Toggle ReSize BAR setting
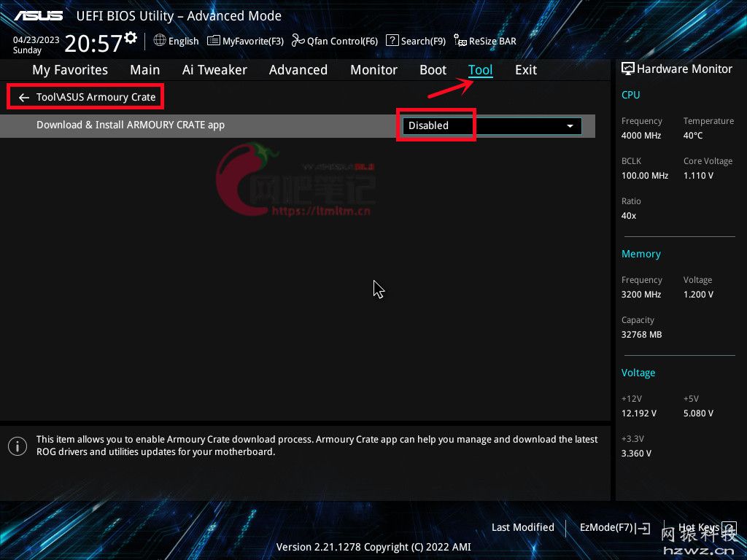Viewport: 747px width, 560px height. point(485,41)
